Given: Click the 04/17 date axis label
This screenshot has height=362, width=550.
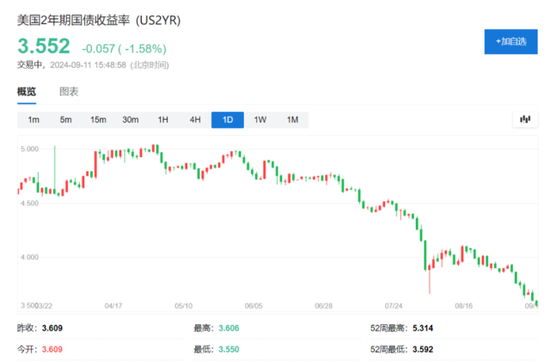Looking at the screenshot, I should point(113,306).
